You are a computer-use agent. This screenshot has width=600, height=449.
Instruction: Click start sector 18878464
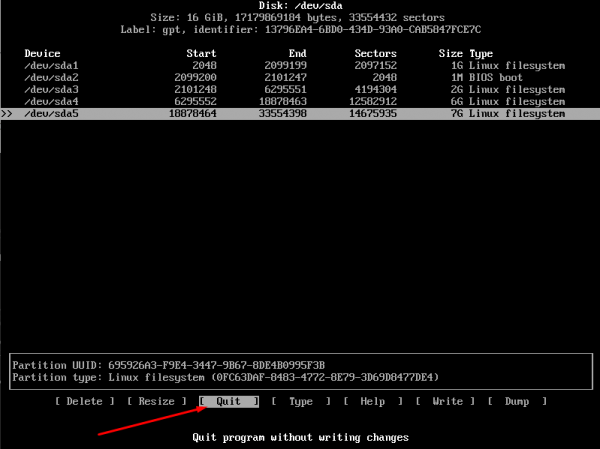coord(192,114)
